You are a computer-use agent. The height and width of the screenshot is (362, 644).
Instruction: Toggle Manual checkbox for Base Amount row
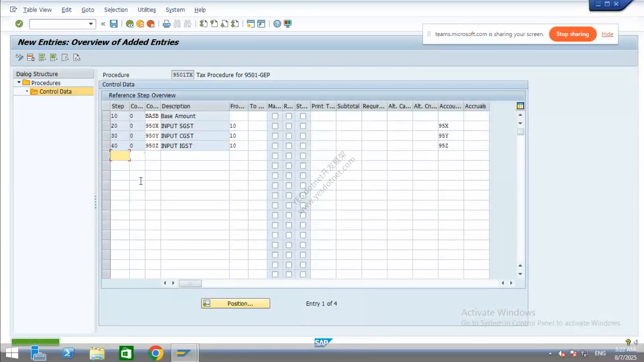[275, 116]
